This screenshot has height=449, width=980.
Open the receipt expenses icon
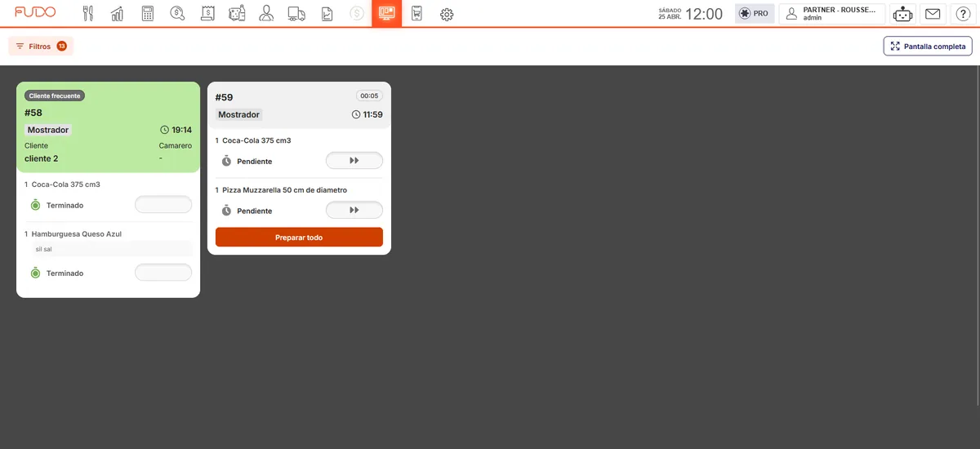click(x=207, y=14)
